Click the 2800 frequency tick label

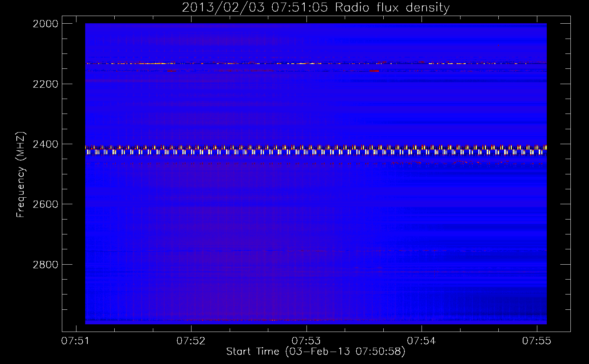[x=46, y=264]
